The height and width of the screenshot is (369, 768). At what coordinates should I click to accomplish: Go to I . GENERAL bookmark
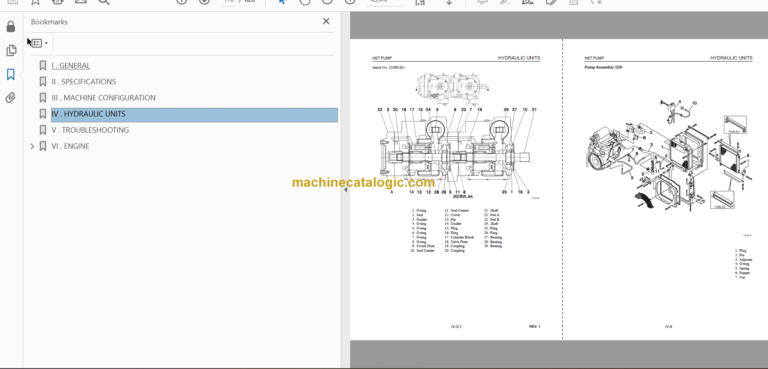(x=71, y=66)
